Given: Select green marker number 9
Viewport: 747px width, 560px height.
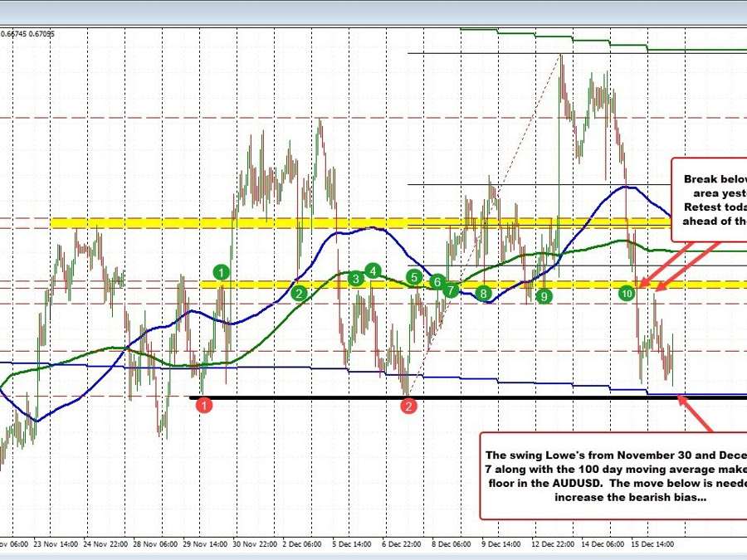Looking at the screenshot, I should pyautogui.click(x=544, y=296).
